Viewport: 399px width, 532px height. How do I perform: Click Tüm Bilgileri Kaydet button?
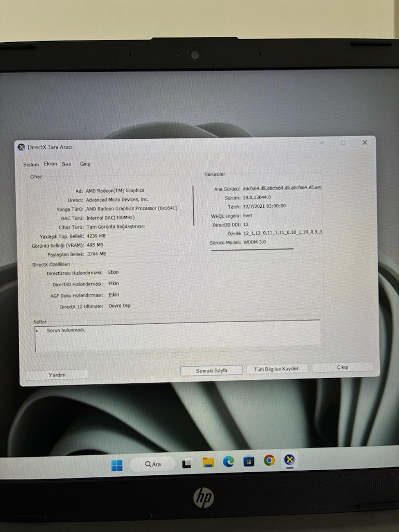tap(276, 369)
